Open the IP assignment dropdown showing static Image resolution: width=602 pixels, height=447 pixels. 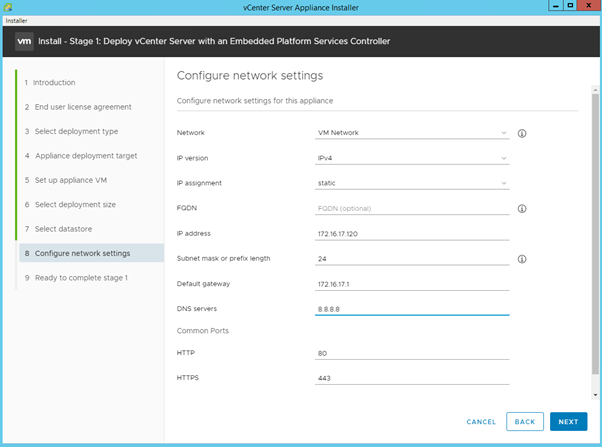click(412, 183)
